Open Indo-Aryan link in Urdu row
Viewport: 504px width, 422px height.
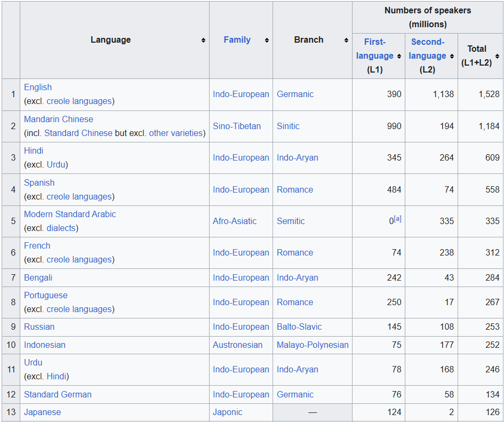(x=297, y=369)
